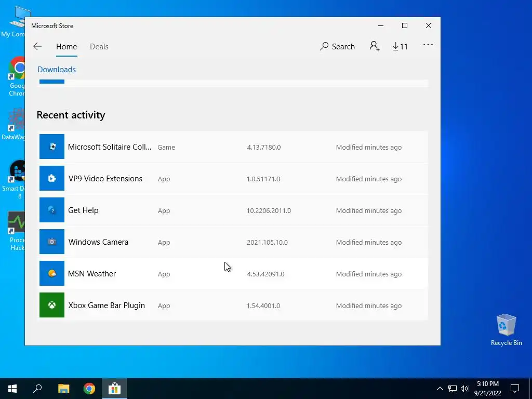The image size is (532, 399).
Task: Select the Google Chrome desktop shortcut
Action: click(x=17, y=77)
